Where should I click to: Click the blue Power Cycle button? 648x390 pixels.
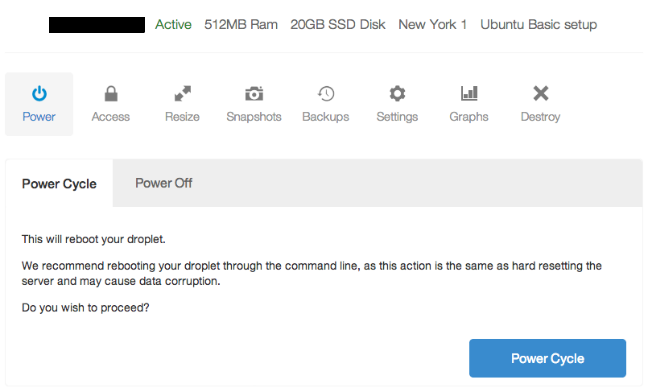click(547, 358)
